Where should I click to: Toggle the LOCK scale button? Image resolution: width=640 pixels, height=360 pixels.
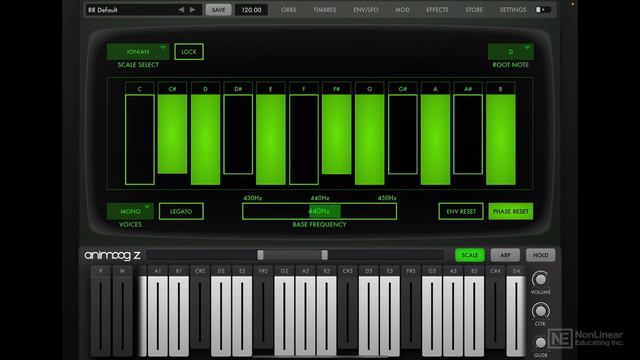coord(189,52)
